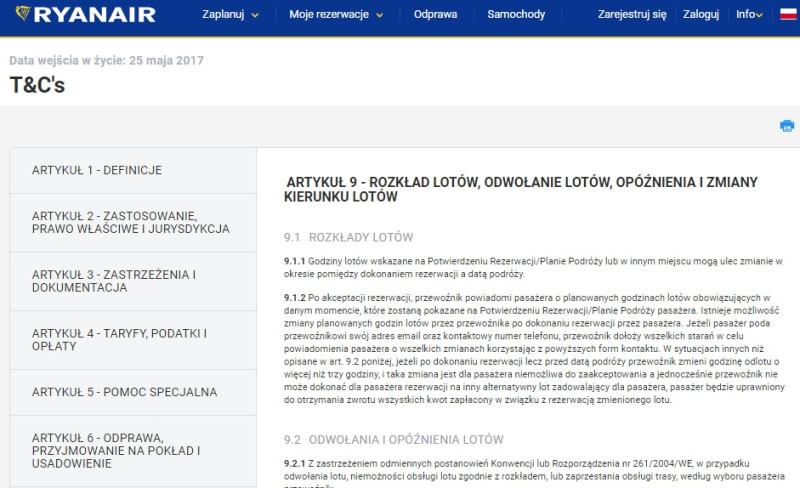Click the Ryanair harp logo
Image resolution: width=800 pixels, height=488 pixels.
[x=22, y=13]
